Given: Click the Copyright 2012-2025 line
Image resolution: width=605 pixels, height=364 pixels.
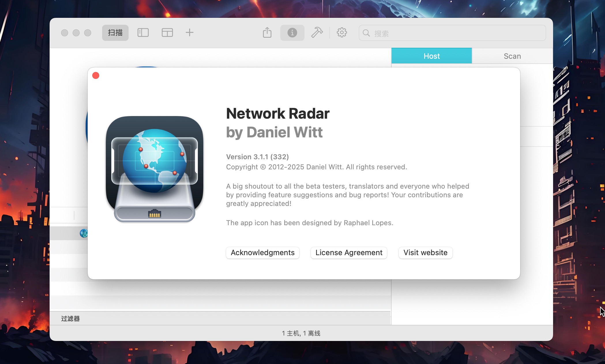Looking at the screenshot, I should coord(316,167).
